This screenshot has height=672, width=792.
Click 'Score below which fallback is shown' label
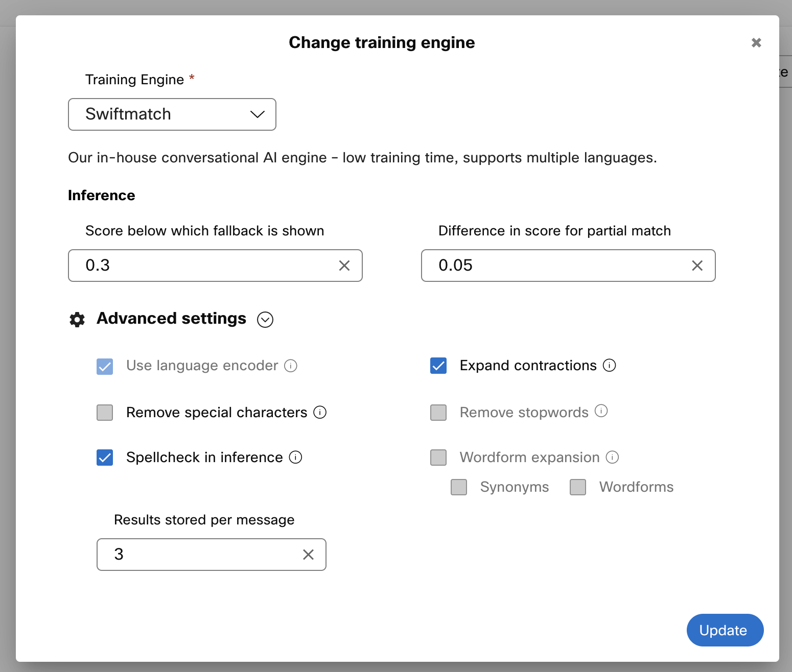[205, 231]
